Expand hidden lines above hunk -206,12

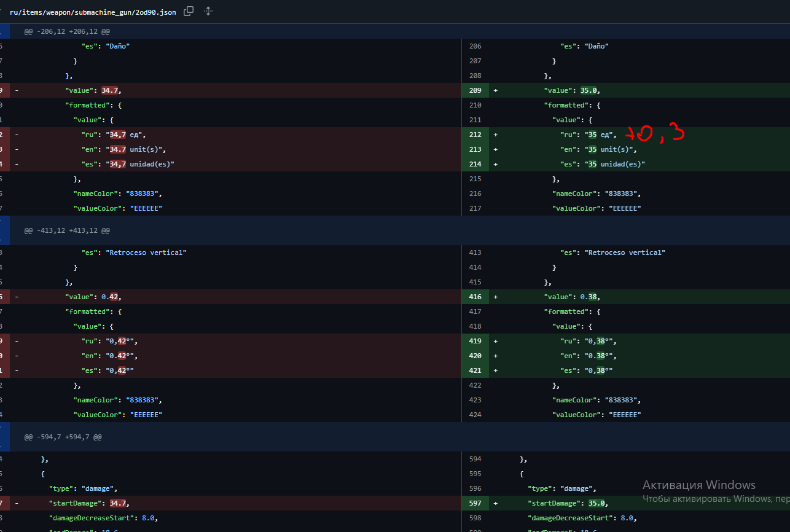point(4,31)
